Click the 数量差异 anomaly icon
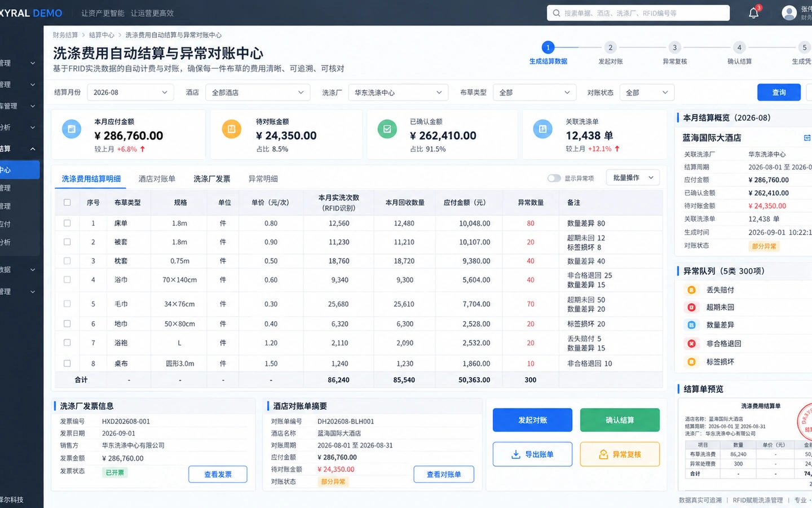The image size is (812, 508). pyautogui.click(x=691, y=325)
